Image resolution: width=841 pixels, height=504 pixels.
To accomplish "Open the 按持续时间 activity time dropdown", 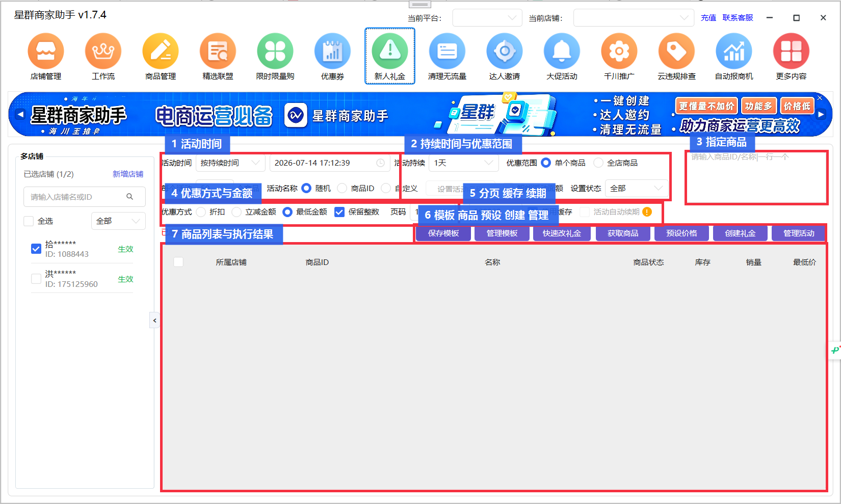I will coord(230,163).
